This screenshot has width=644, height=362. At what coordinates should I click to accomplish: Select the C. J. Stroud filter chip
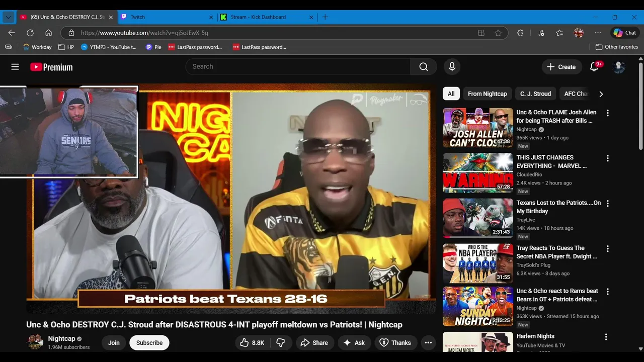click(x=535, y=94)
